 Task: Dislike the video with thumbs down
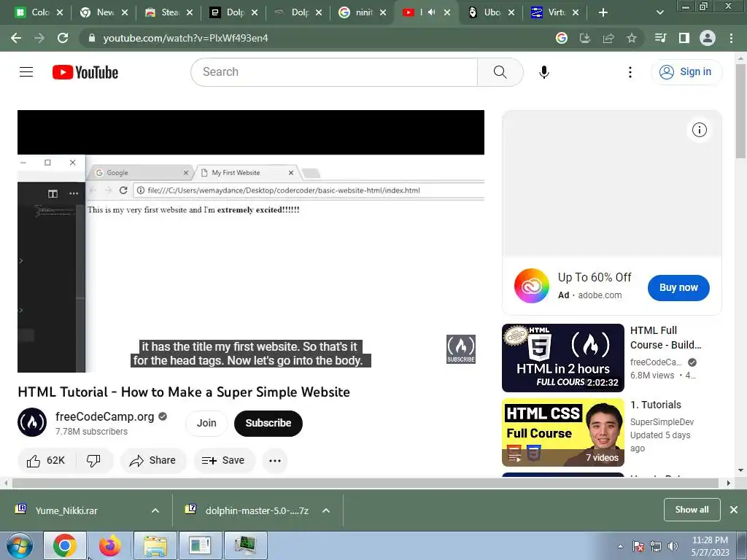(94, 461)
